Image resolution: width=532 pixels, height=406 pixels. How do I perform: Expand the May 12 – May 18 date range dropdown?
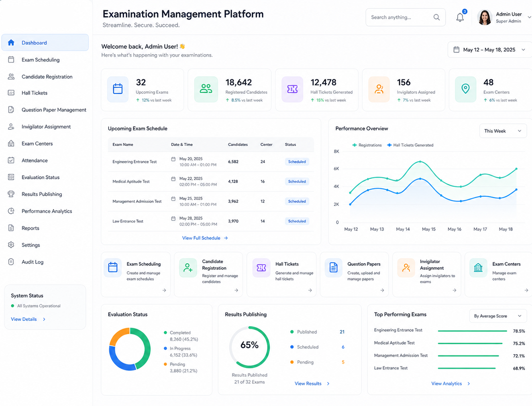490,50
